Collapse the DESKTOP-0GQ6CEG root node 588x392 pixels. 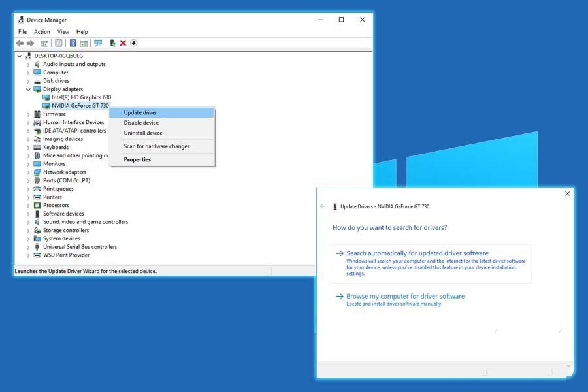pos(20,56)
